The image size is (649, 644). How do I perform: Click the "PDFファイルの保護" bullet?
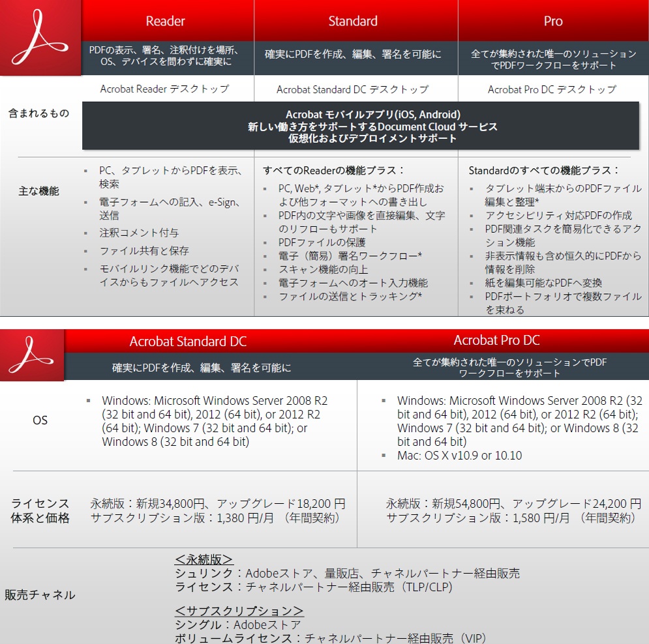click(322, 242)
